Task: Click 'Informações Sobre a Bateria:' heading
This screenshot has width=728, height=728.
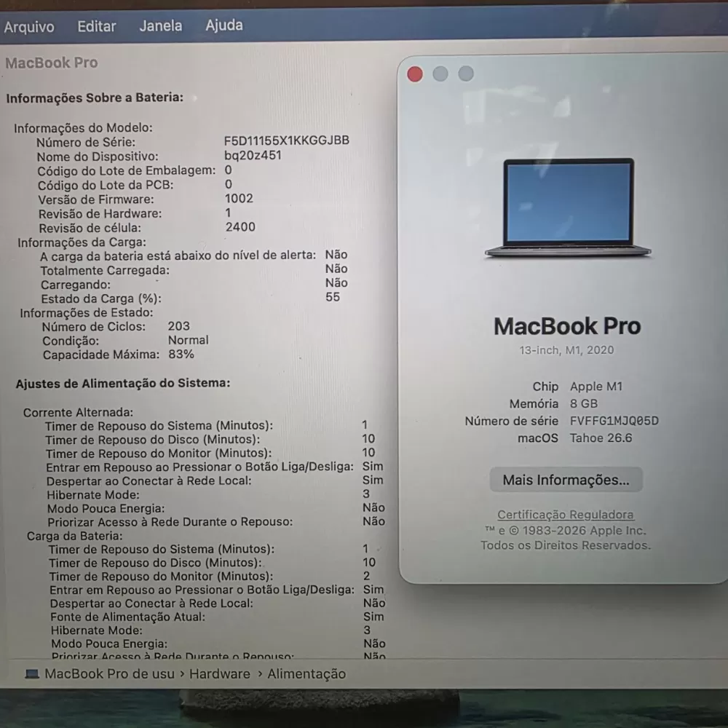Action: tap(95, 98)
